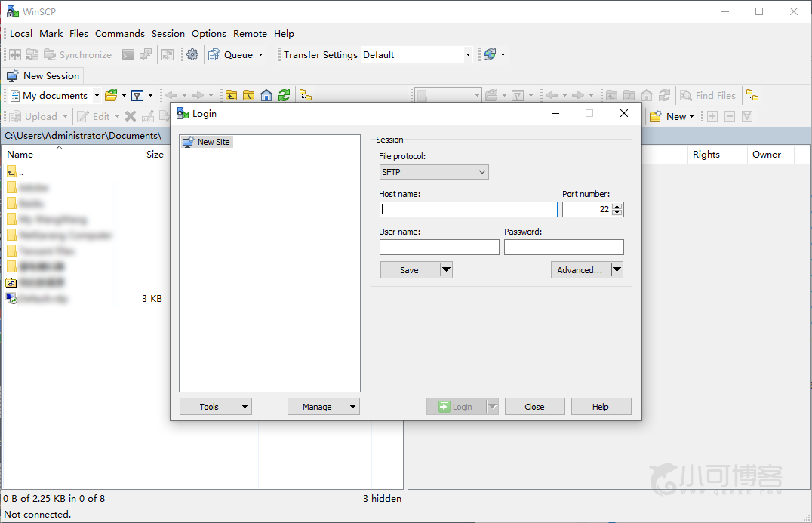
Task: Open the Help menu in the menu bar
Action: tap(284, 34)
